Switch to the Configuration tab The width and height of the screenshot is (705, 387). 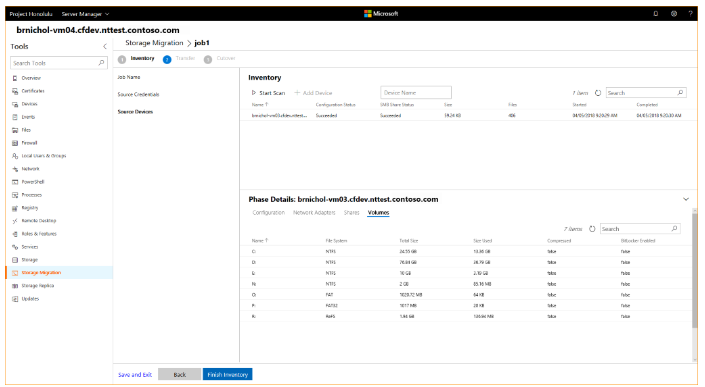tap(268, 213)
